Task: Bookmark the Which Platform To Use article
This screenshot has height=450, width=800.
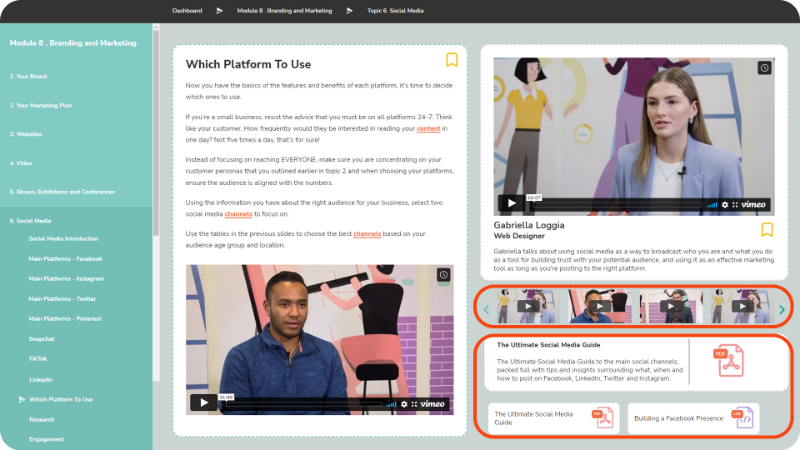Action: [x=452, y=60]
